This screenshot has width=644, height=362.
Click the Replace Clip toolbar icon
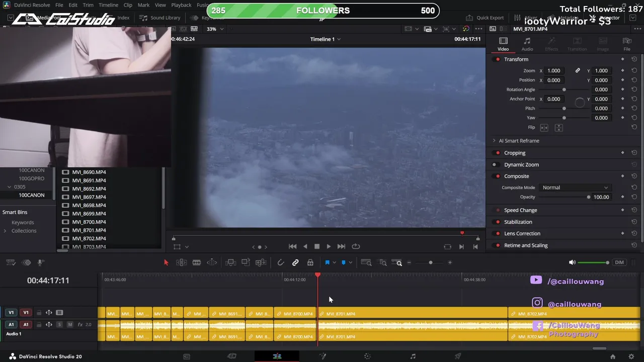tap(261, 262)
